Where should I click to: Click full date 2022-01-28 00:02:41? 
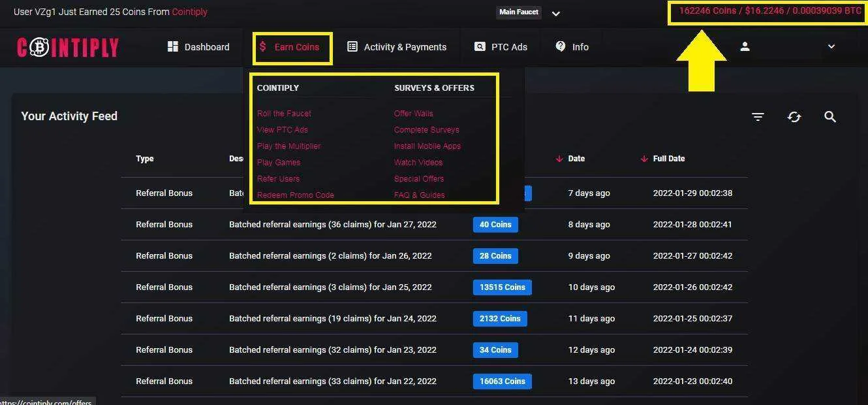[692, 225]
